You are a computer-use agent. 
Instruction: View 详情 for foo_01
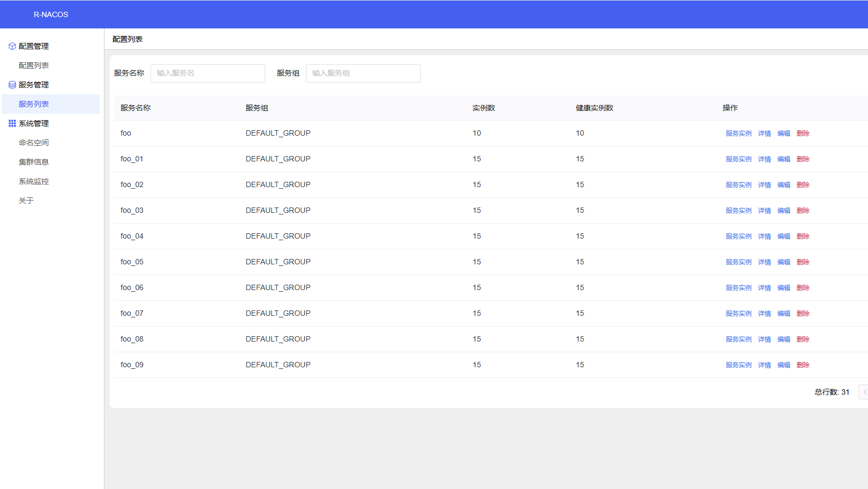(765, 159)
